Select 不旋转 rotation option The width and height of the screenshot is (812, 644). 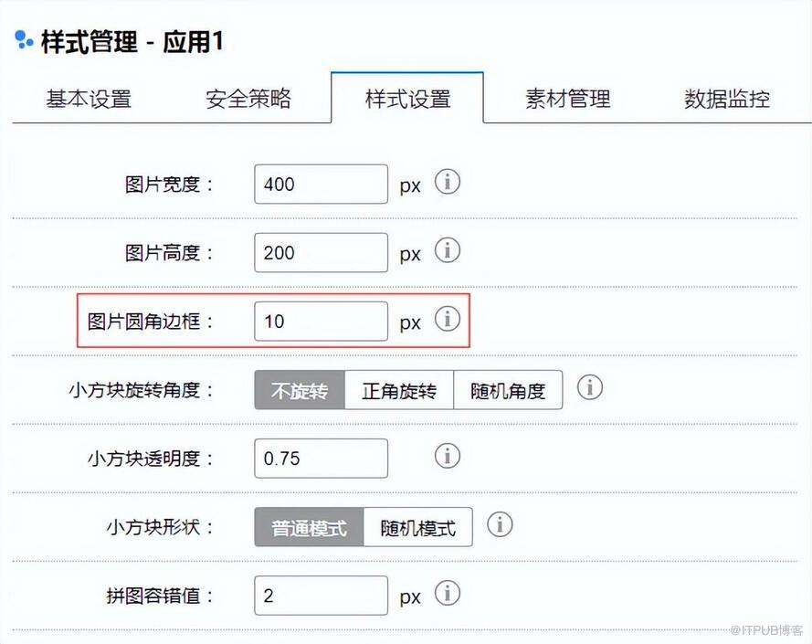(x=300, y=391)
